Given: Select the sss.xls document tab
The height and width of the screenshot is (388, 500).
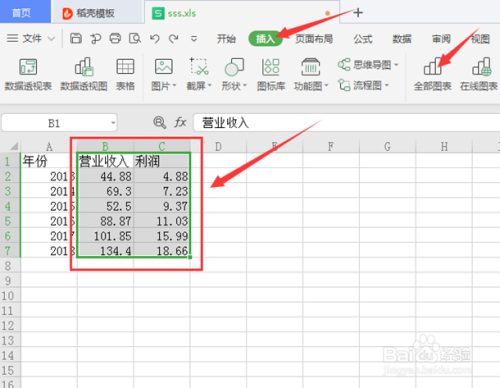Looking at the screenshot, I should [x=242, y=13].
